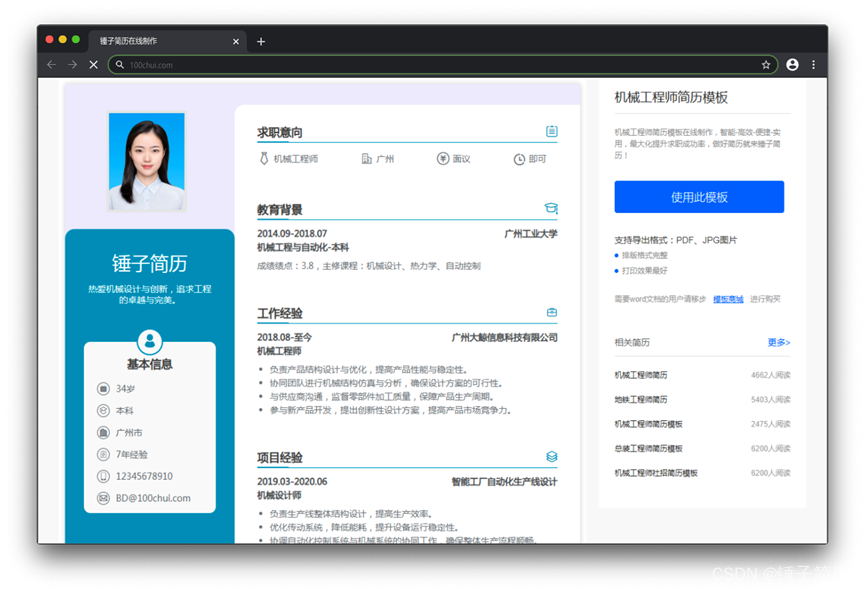Click the 使用此模板 button
Viewport: 865px width, 593px height.
(699, 197)
